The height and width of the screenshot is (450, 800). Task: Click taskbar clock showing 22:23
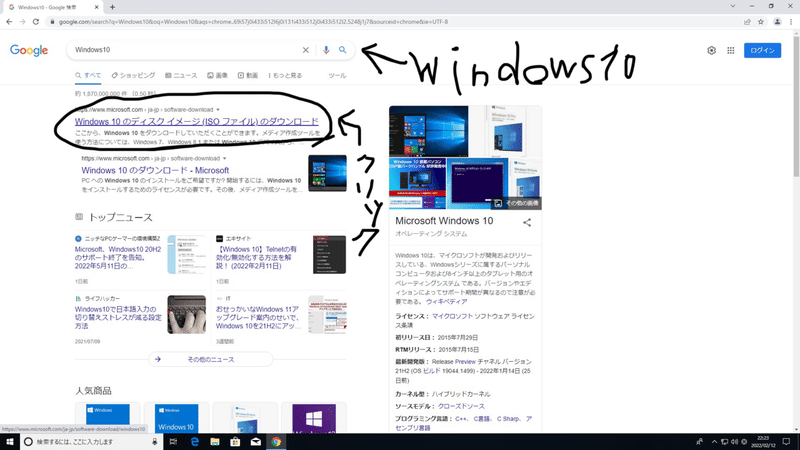[x=763, y=442]
